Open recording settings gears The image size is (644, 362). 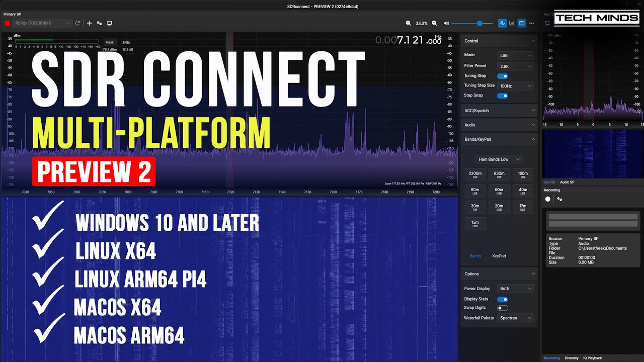coord(559,199)
